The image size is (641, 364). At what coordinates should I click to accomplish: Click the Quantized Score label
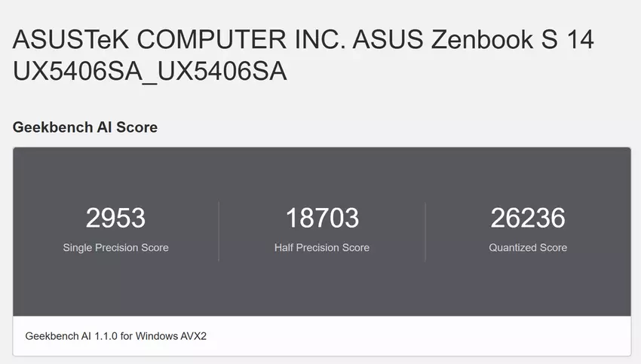pyautogui.click(x=528, y=247)
